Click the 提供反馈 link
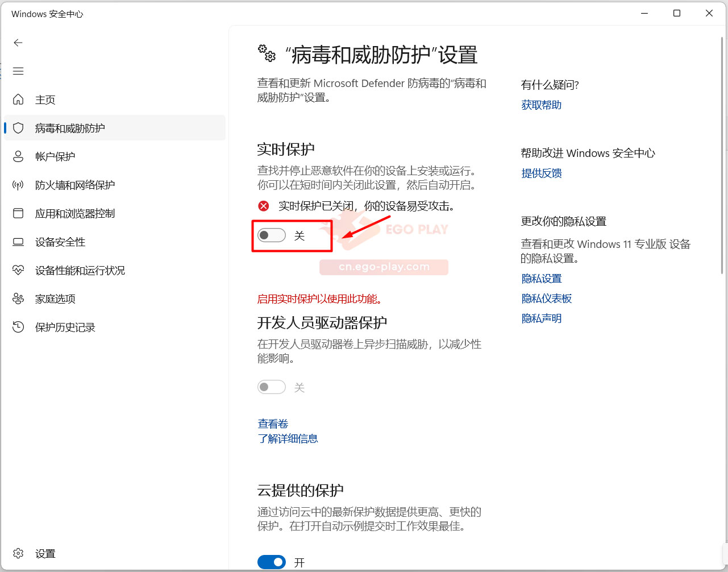Screen dimensions: 728x572 coord(542,173)
